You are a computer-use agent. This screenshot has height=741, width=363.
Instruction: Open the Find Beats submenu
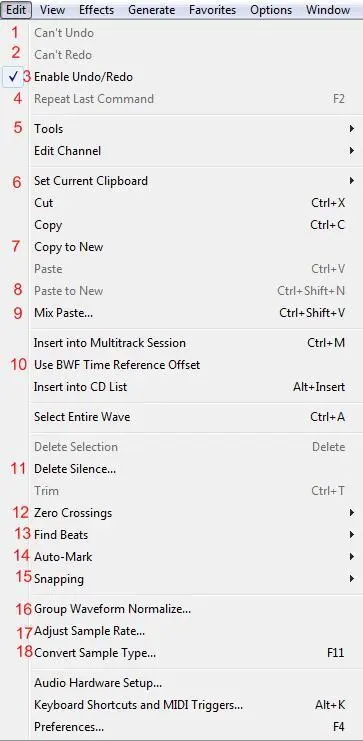click(x=194, y=534)
